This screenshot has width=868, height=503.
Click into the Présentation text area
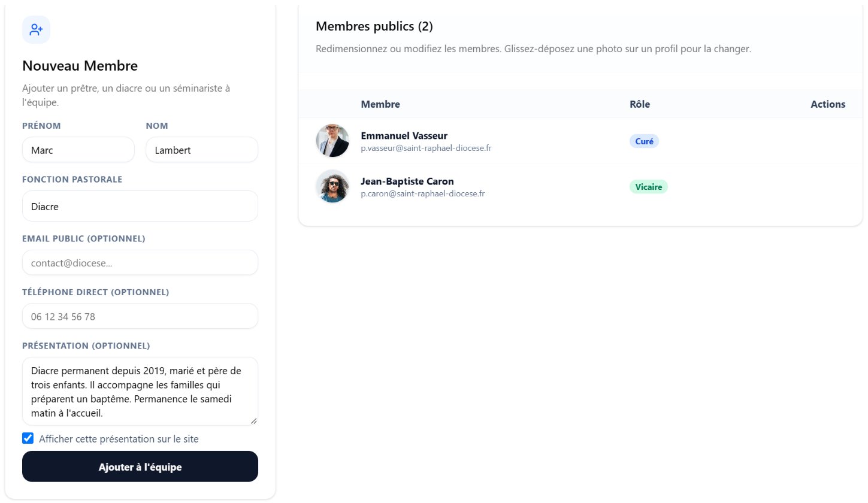(x=140, y=392)
